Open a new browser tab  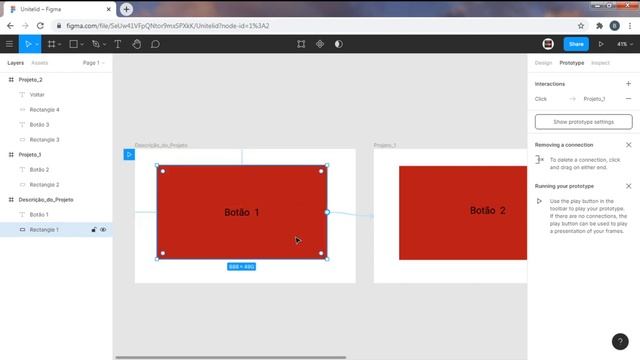coord(127,9)
